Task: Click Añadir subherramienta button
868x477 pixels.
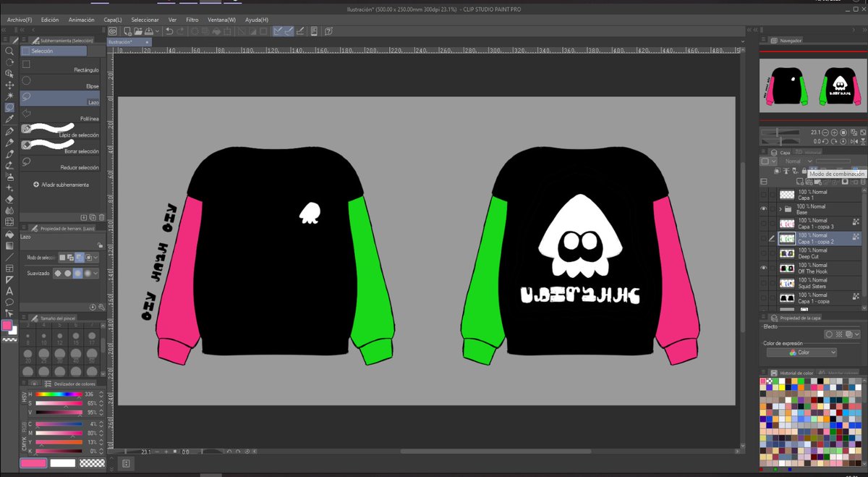Action: click(61, 185)
